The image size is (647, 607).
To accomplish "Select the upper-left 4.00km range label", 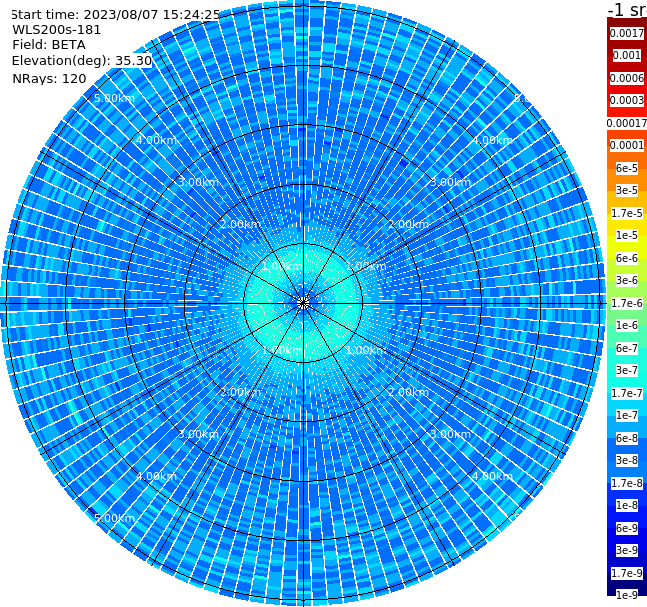I will [x=156, y=140].
